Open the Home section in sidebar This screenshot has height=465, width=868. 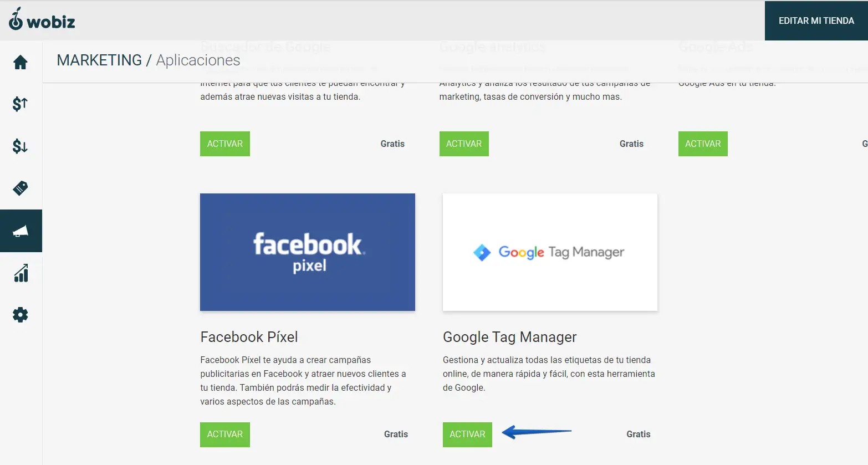[x=21, y=62]
